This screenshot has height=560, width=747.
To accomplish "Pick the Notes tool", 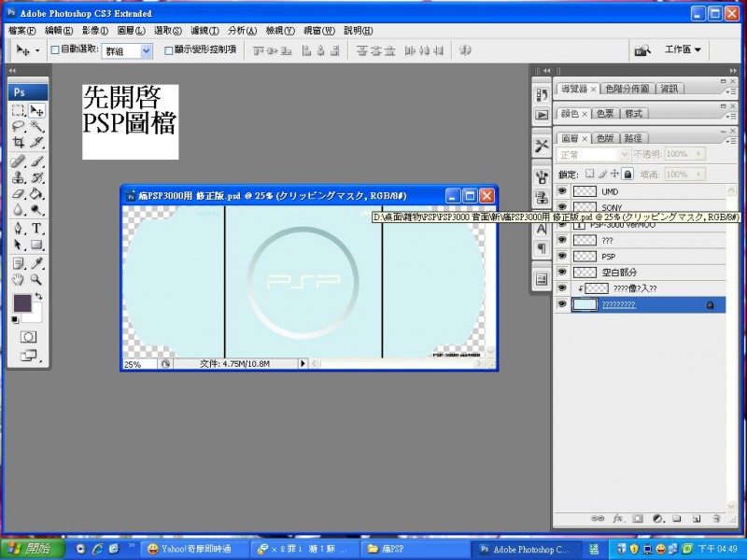I will 18,263.
